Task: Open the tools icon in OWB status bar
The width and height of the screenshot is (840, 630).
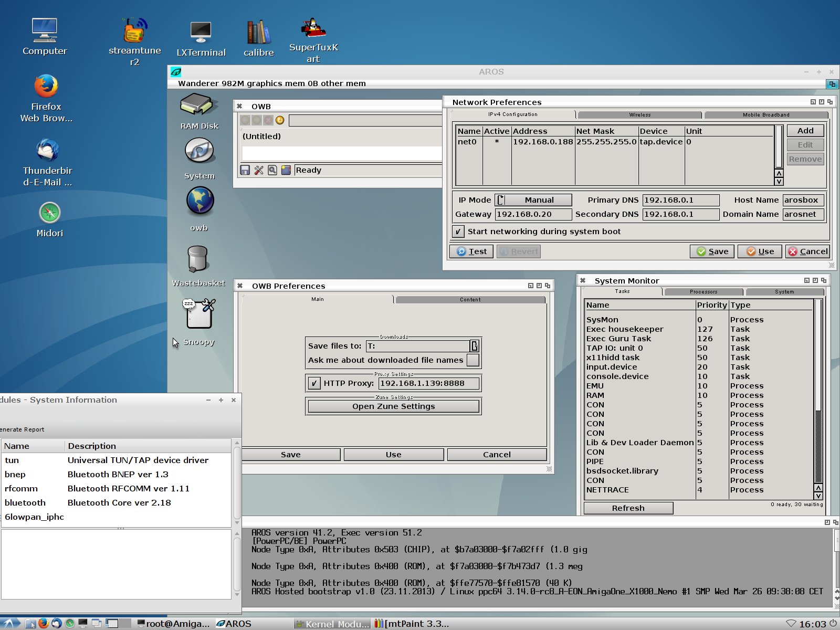Action: [259, 170]
